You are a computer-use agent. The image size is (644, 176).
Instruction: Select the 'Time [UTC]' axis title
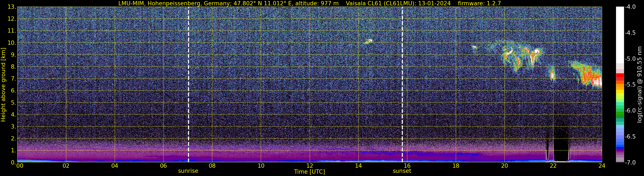click(310, 172)
